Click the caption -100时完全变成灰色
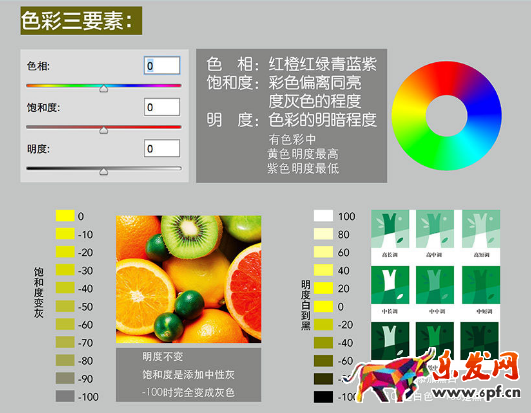The height and width of the screenshot is (413, 531). tap(188, 392)
